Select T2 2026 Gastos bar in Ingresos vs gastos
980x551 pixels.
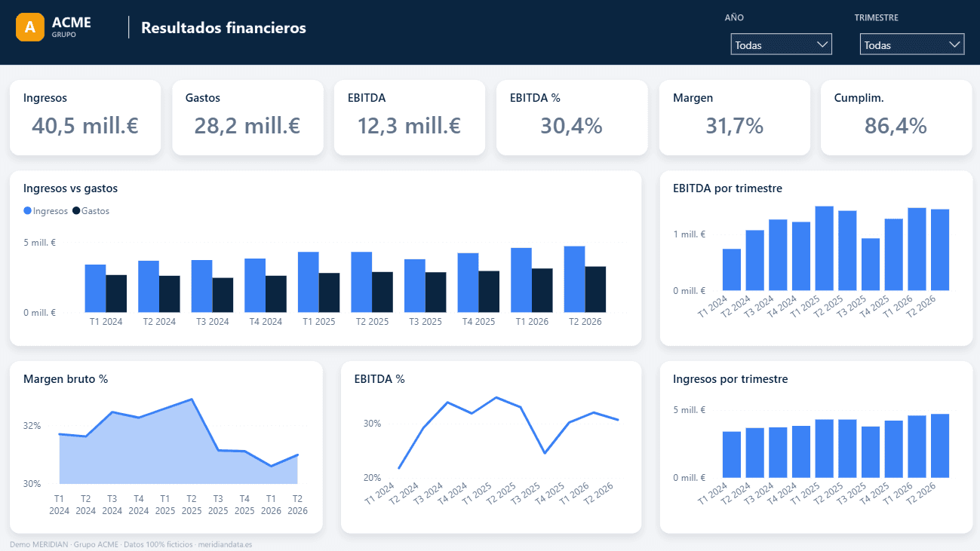[595, 289]
